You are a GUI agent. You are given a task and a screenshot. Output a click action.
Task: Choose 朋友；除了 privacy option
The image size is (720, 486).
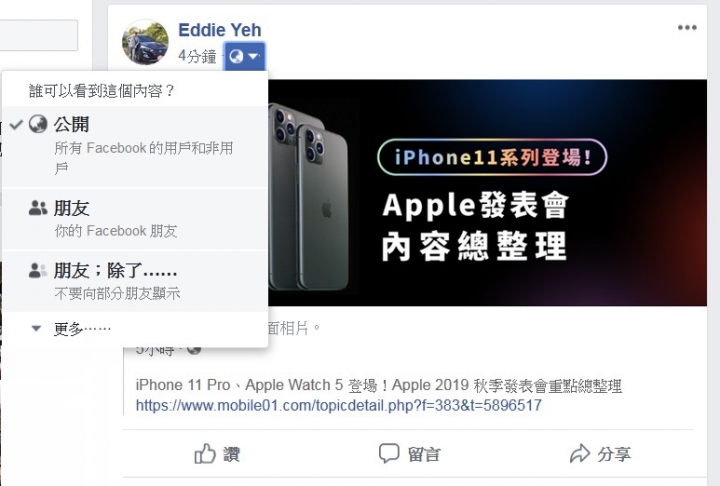[135, 281]
